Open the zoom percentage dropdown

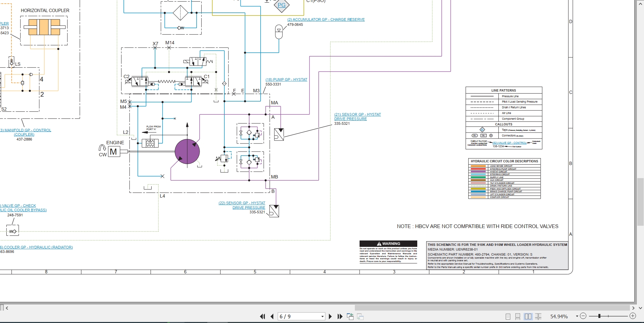coord(577,316)
